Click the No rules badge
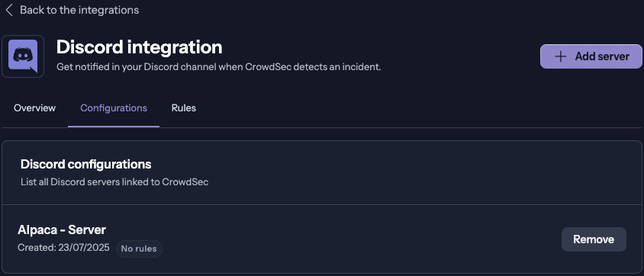Screen dimensions: 644x276 139,249
